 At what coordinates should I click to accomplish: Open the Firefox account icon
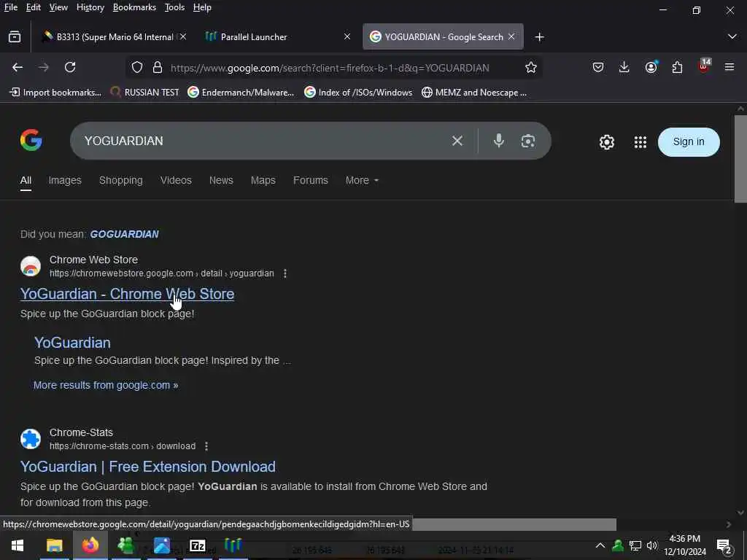pos(651,67)
